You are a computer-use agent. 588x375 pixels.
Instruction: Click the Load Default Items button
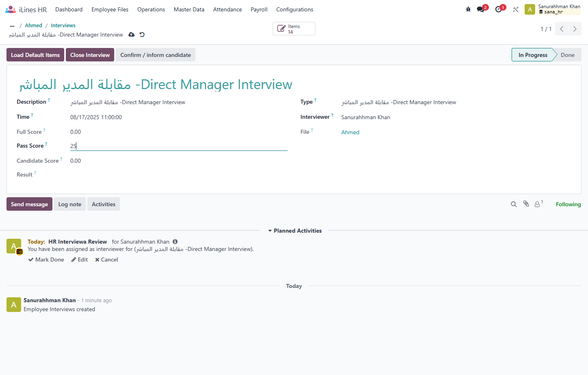35,55
